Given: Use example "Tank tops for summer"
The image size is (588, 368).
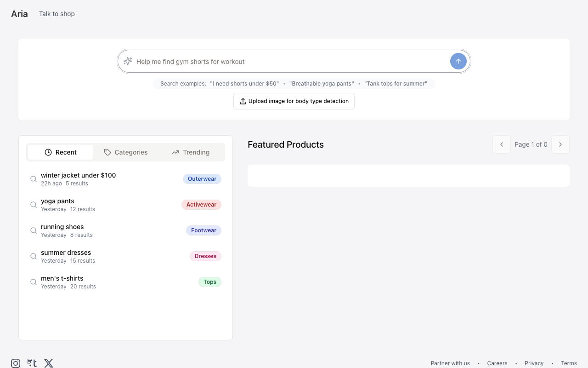Looking at the screenshot, I should 396,84.
